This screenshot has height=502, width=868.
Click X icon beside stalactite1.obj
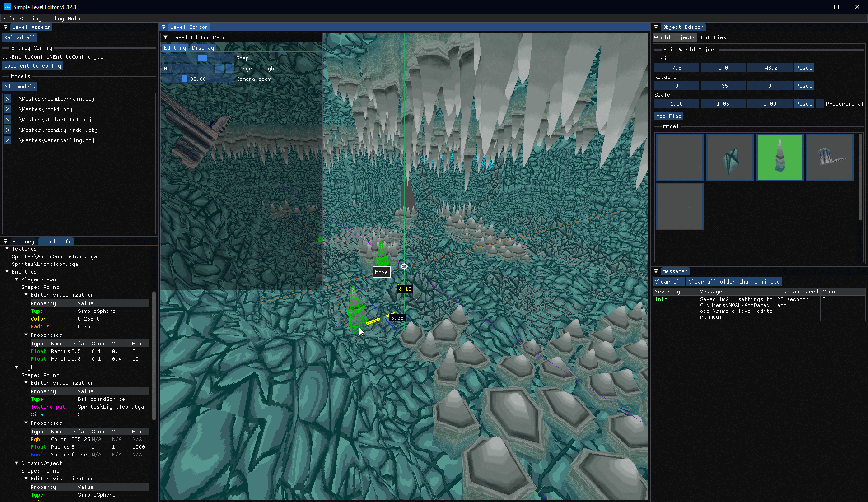click(x=8, y=120)
